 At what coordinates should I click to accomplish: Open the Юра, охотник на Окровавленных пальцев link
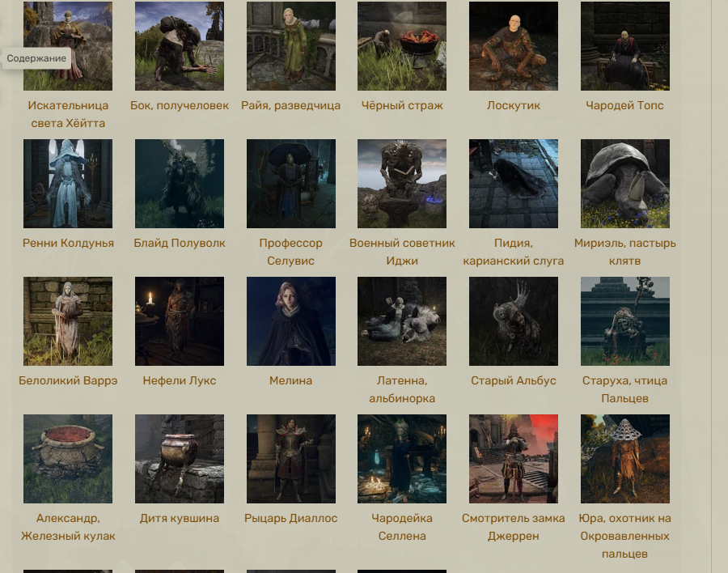[x=624, y=536]
